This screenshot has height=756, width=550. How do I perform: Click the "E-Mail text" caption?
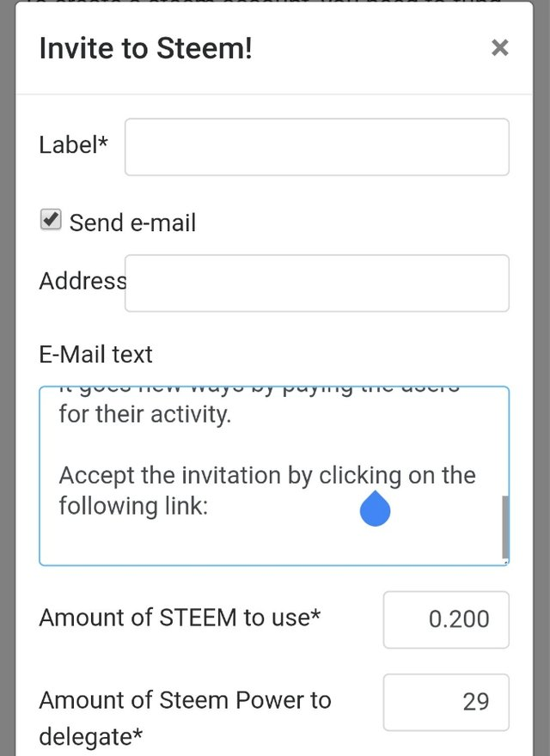point(95,354)
